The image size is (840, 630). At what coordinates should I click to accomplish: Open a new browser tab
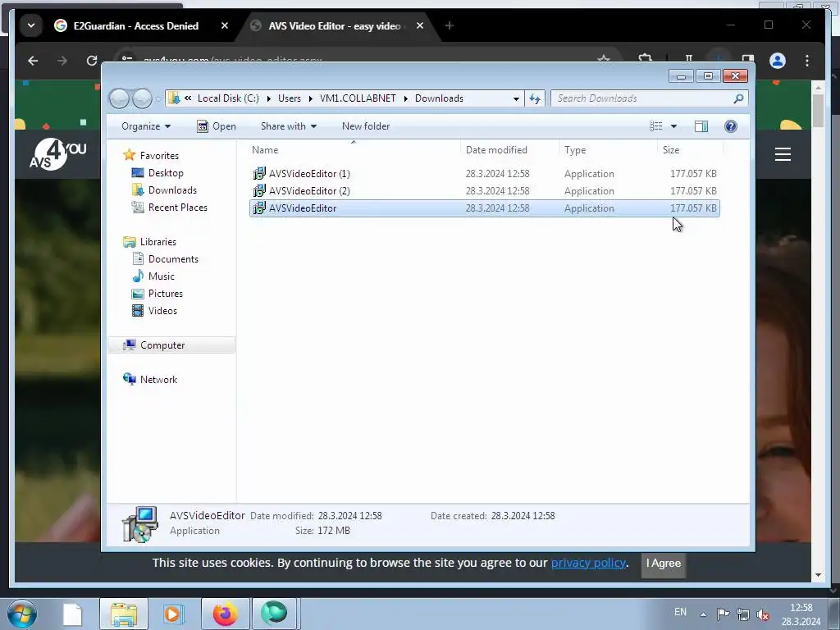pyautogui.click(x=450, y=25)
